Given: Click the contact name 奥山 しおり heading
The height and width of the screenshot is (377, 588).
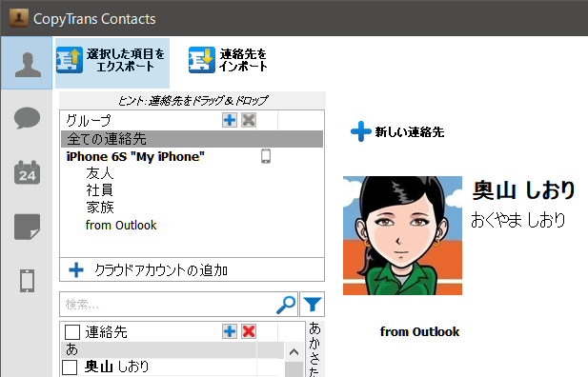Looking at the screenshot, I should pos(523,189).
